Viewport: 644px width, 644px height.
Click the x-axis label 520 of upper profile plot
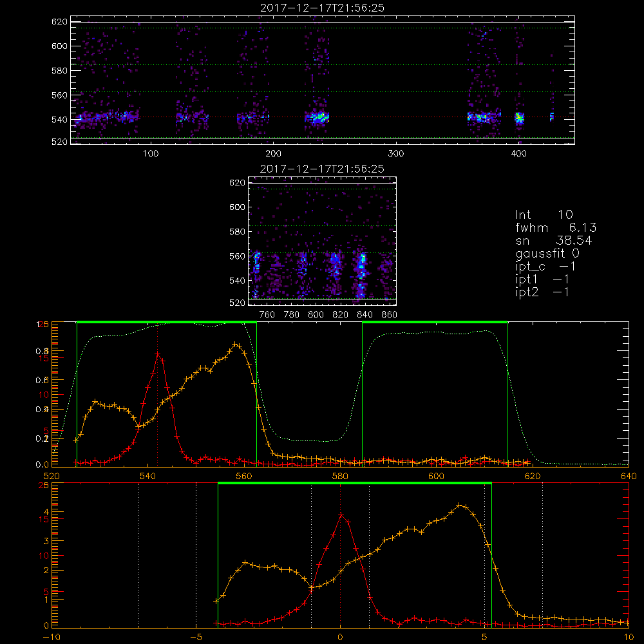52,476
